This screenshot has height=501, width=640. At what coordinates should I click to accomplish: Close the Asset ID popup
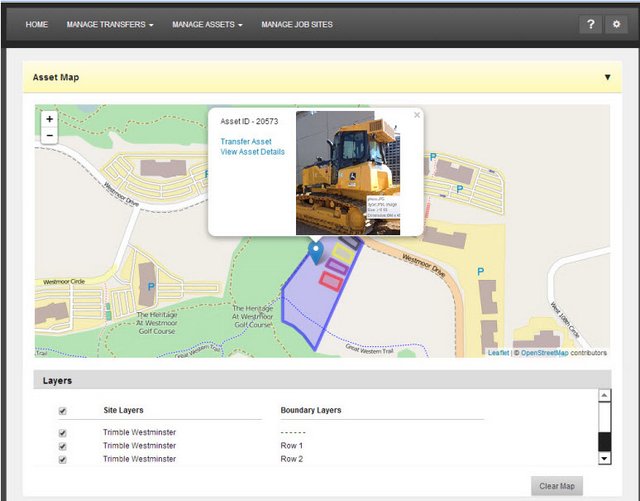pos(417,115)
